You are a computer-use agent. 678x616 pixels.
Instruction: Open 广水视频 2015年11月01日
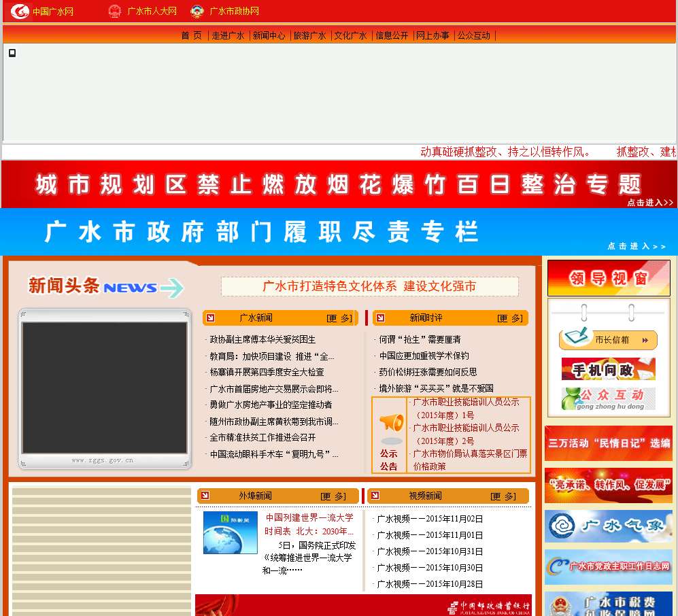[430, 535]
